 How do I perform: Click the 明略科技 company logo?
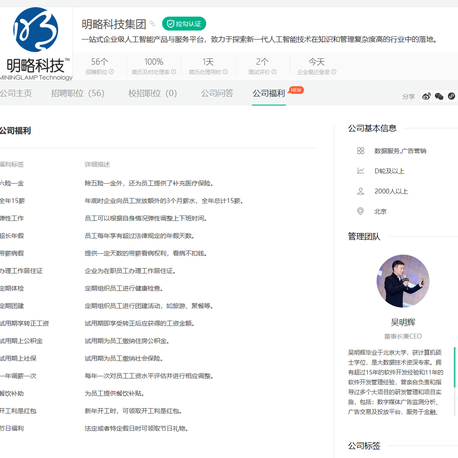coord(36,44)
